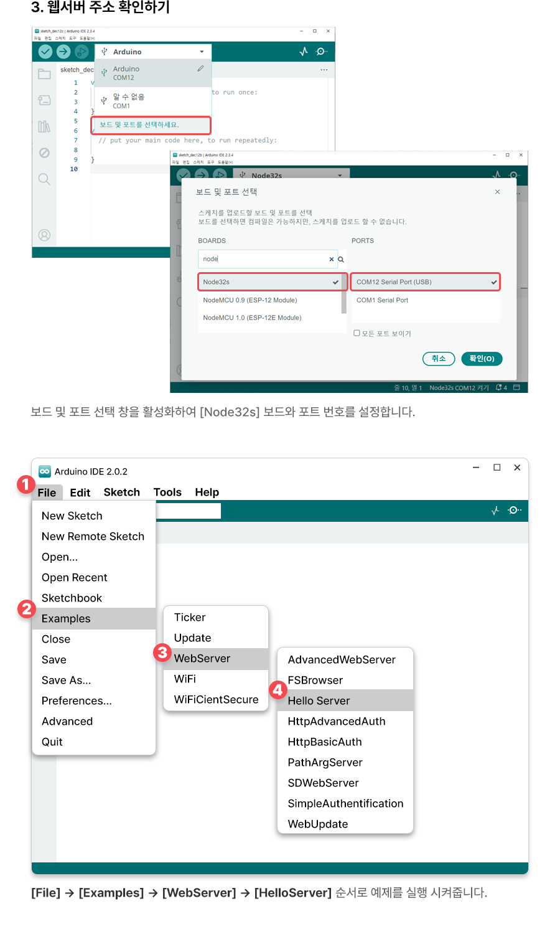Select COM12 Serial Port (USB) entry
Screen dimensions: 560x939
tap(424, 282)
